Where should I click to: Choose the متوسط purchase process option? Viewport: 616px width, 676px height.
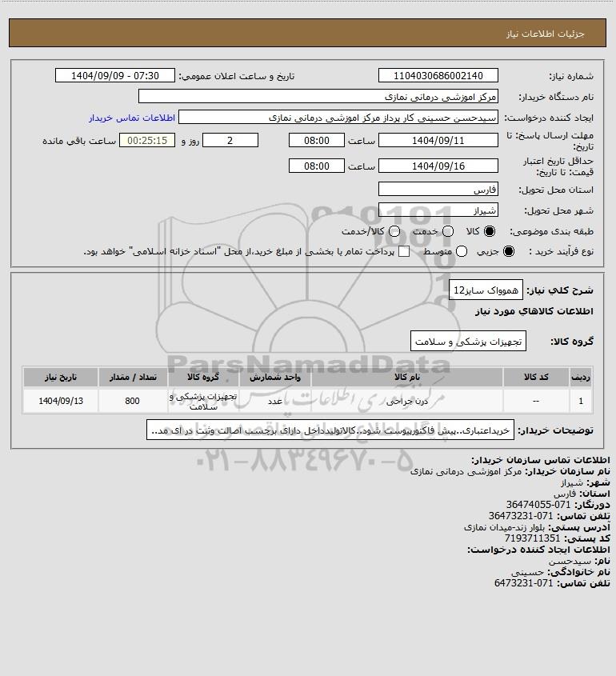tap(462, 251)
